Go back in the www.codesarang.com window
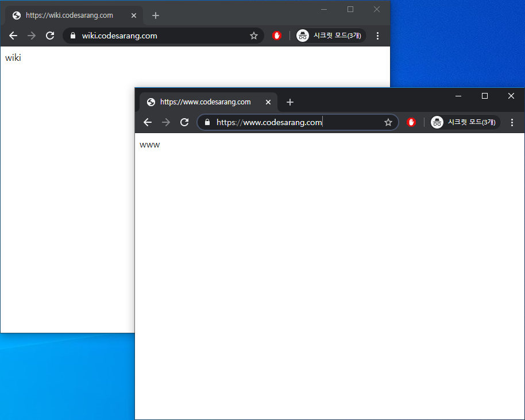 pos(148,122)
